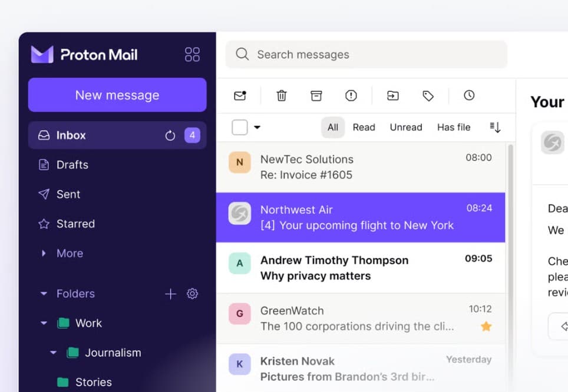Click the Northwest Air sender avatar
568x392 pixels.
pyautogui.click(x=239, y=213)
